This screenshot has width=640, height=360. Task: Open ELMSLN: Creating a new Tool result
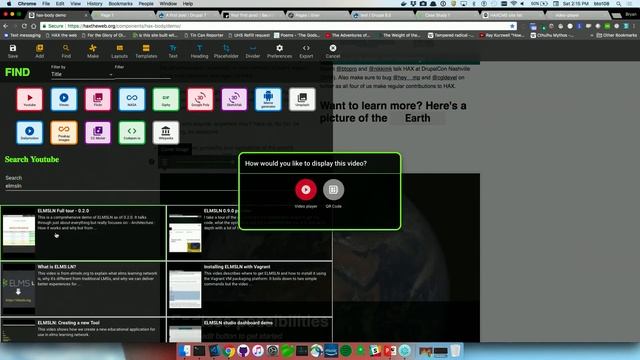pos(83,330)
